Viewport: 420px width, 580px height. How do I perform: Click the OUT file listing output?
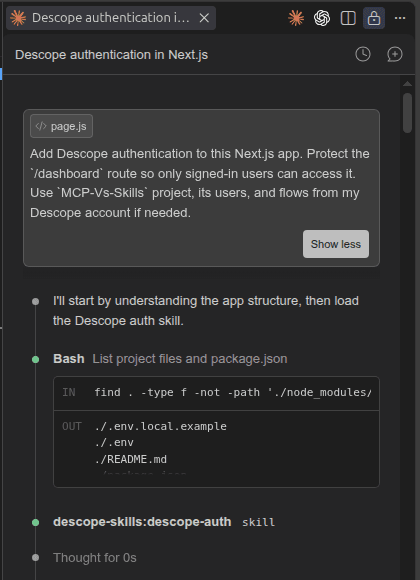coord(216,449)
